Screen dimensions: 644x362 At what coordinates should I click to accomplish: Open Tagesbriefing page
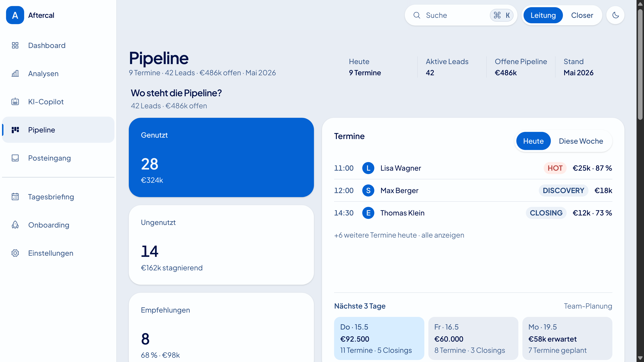[x=58, y=197]
